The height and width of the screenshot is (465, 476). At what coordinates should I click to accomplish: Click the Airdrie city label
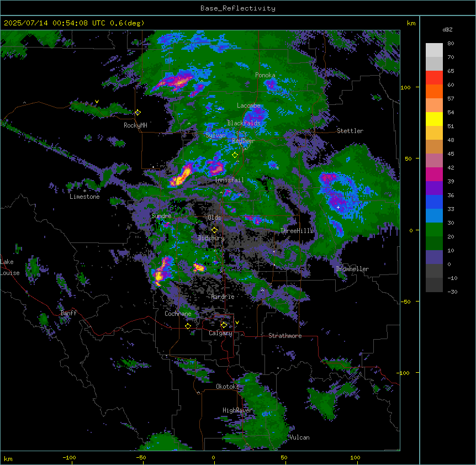(x=223, y=297)
